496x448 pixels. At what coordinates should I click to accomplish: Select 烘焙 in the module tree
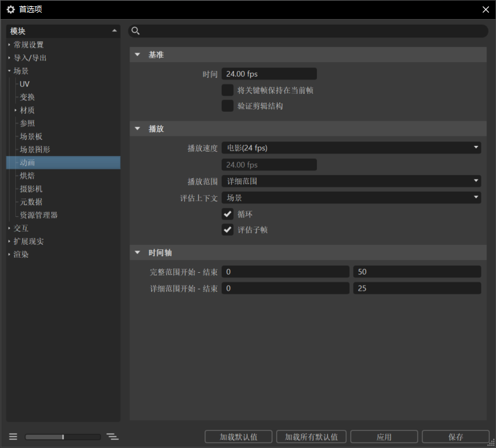27,176
